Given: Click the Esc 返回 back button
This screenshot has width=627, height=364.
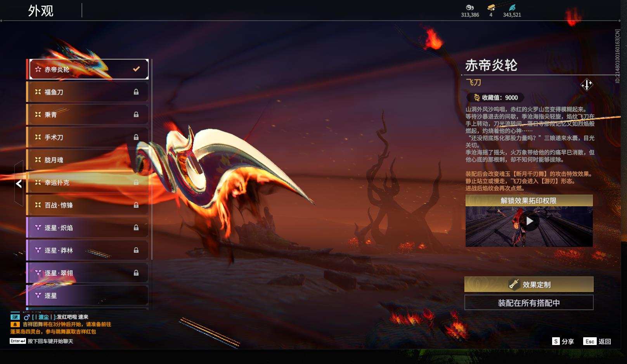Looking at the screenshot, I should [597, 341].
